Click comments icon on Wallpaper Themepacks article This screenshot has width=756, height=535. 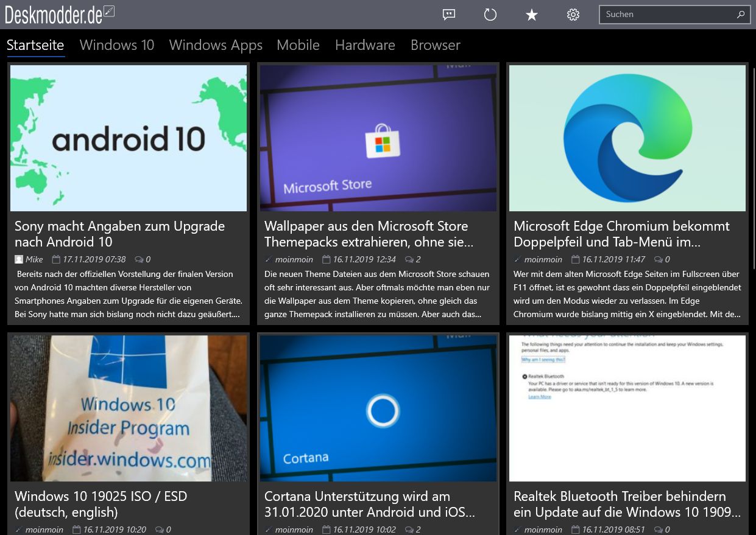tap(409, 259)
